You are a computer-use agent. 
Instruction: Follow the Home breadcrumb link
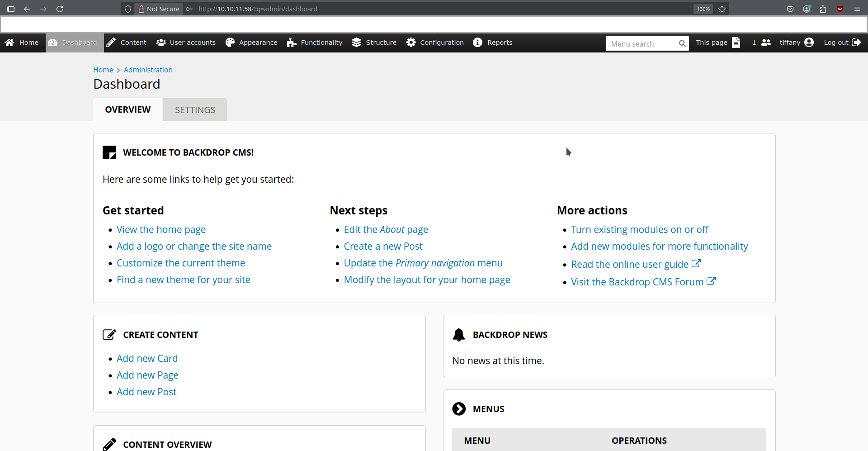(x=103, y=70)
